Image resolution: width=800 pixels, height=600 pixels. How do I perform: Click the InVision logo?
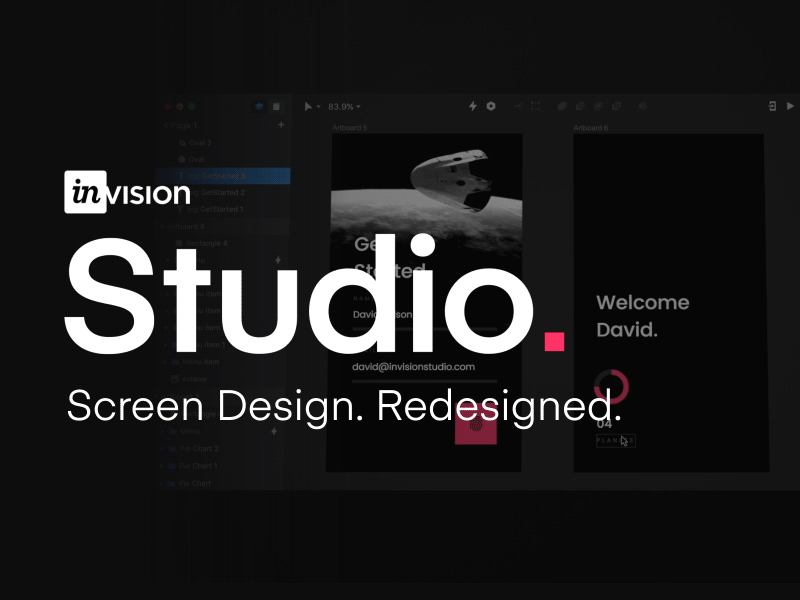127,192
